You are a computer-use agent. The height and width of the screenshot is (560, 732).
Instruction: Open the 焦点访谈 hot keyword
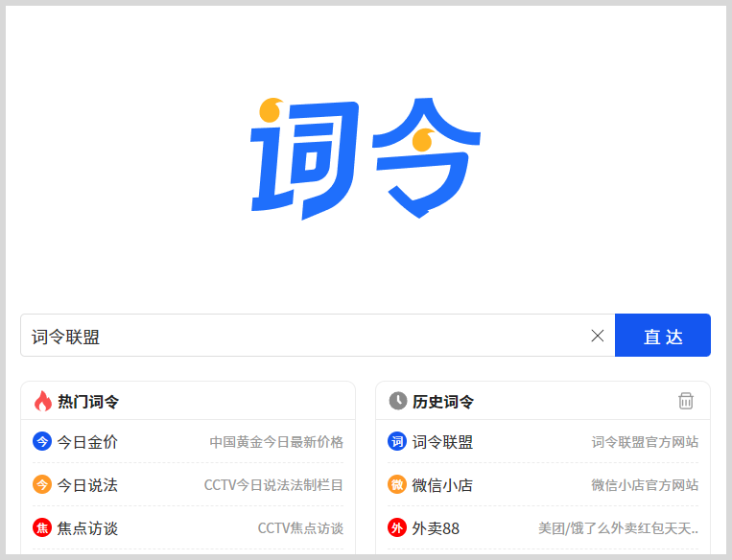(87, 528)
